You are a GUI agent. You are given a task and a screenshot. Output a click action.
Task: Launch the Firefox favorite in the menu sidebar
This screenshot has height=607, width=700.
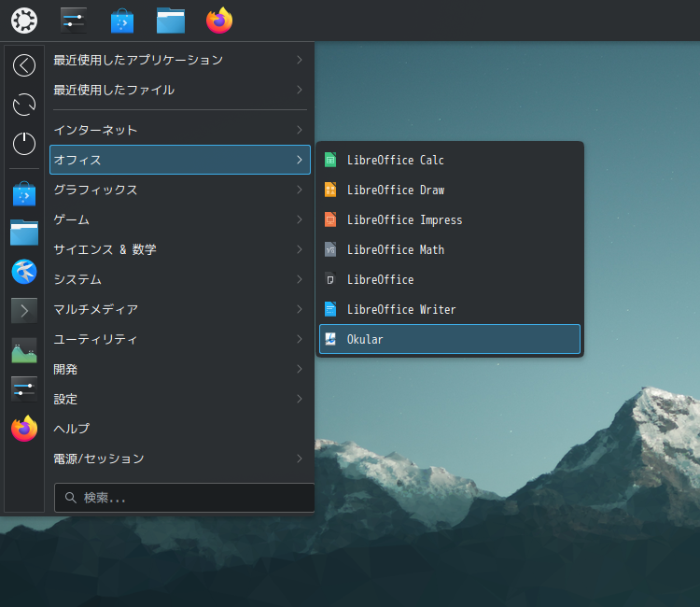click(x=24, y=429)
